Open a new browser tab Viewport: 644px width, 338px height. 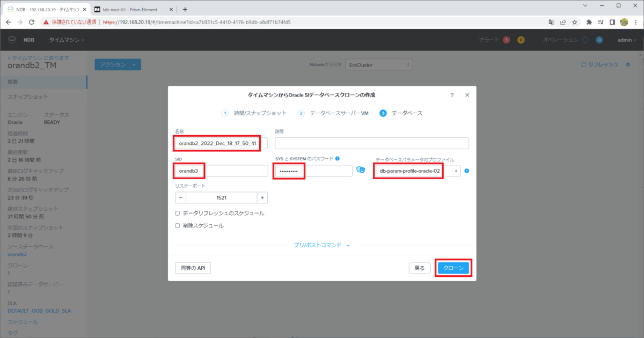click(185, 9)
